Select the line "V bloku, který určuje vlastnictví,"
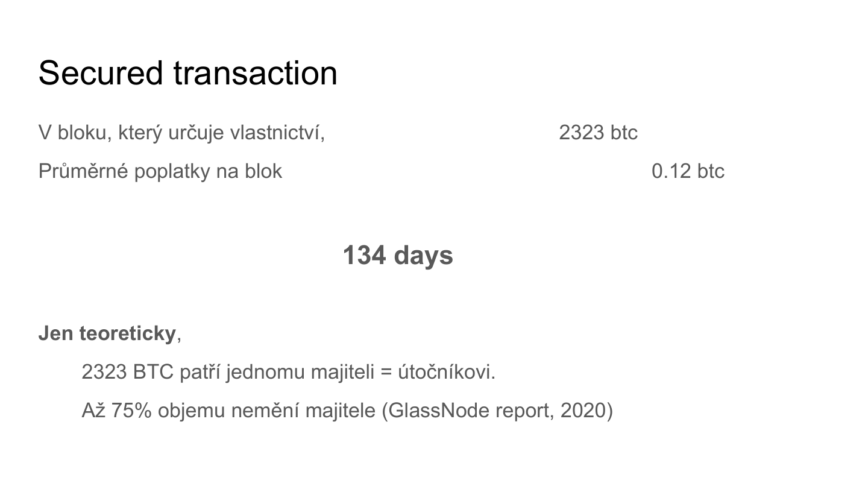Viewport: 868px width, 489px height. [181, 133]
